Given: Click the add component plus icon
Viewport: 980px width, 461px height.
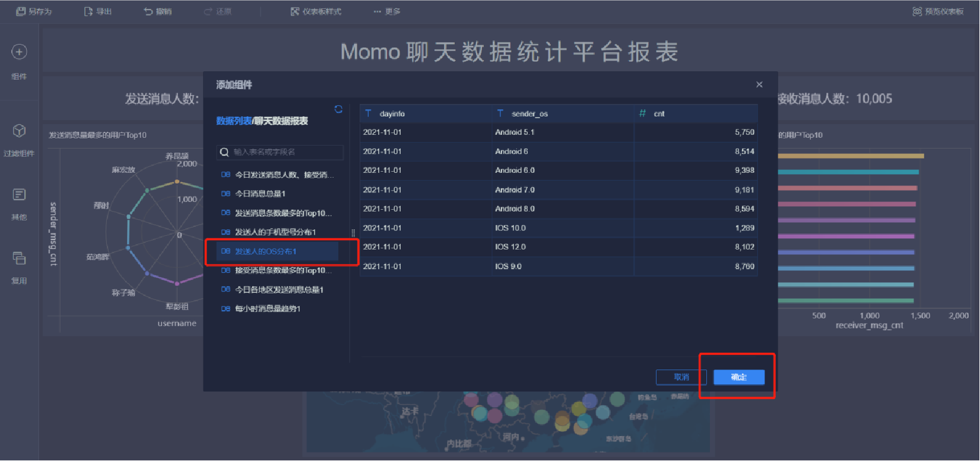Looking at the screenshot, I should (19, 52).
